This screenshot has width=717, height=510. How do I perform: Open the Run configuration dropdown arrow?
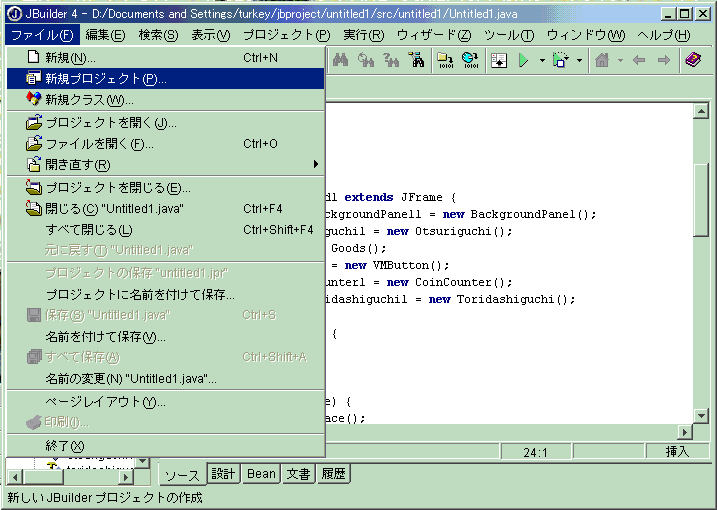coord(541,60)
